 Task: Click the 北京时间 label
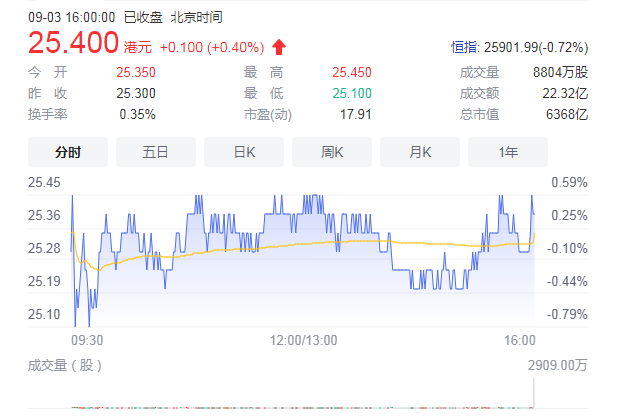(196, 18)
